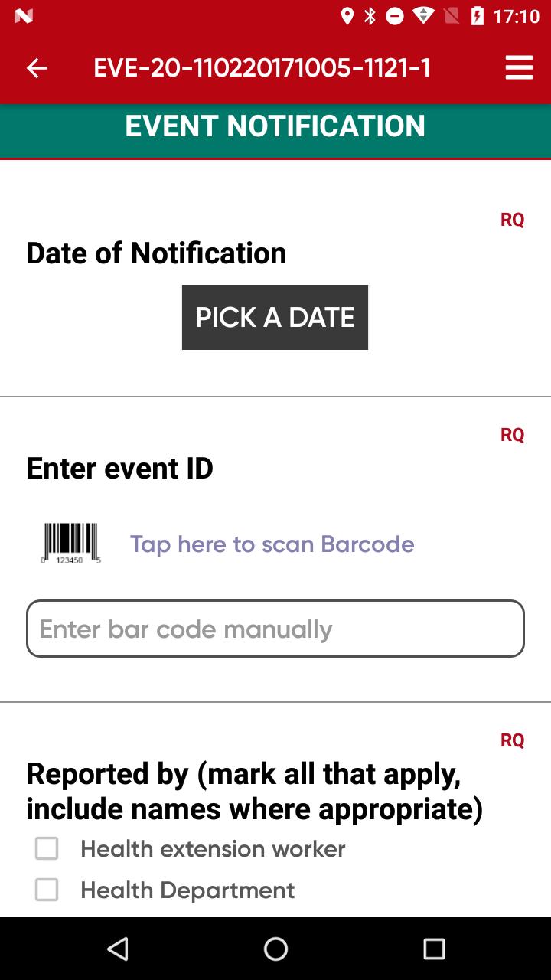Tap Android home circle button
551x980 pixels.
point(275,949)
